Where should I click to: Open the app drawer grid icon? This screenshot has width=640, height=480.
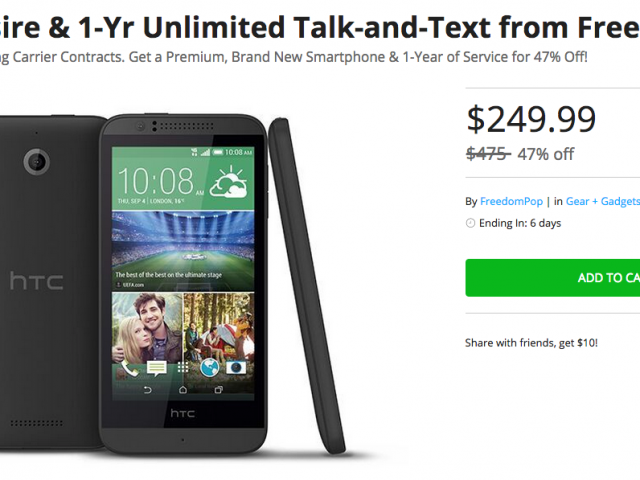click(182, 367)
